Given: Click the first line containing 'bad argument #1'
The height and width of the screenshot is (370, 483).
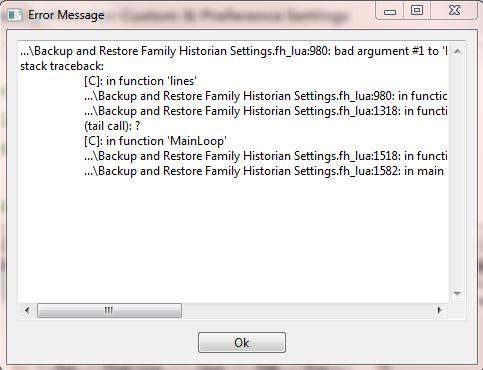Looking at the screenshot, I should [234, 51].
